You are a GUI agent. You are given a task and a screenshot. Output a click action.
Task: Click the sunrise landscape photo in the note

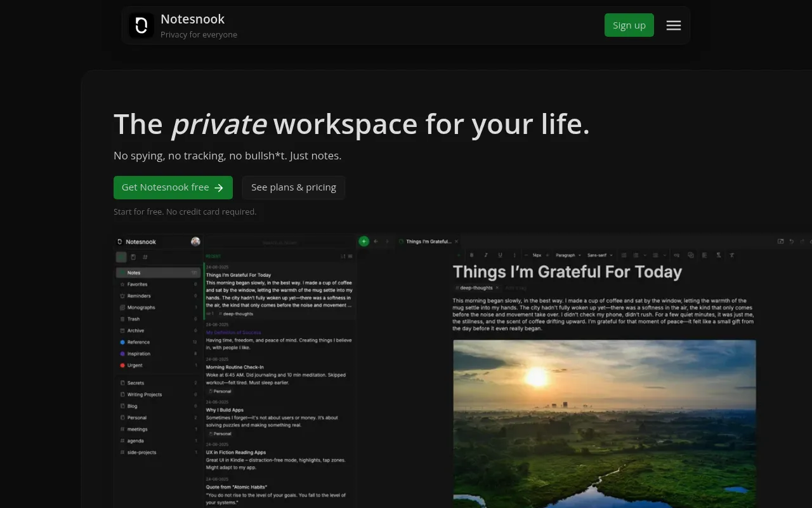(605, 424)
